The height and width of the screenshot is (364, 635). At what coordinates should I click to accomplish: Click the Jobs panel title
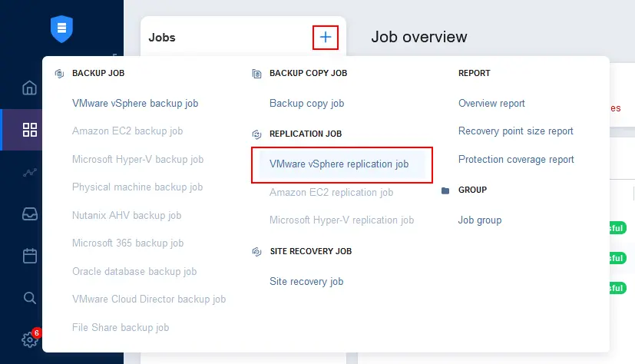(x=162, y=38)
